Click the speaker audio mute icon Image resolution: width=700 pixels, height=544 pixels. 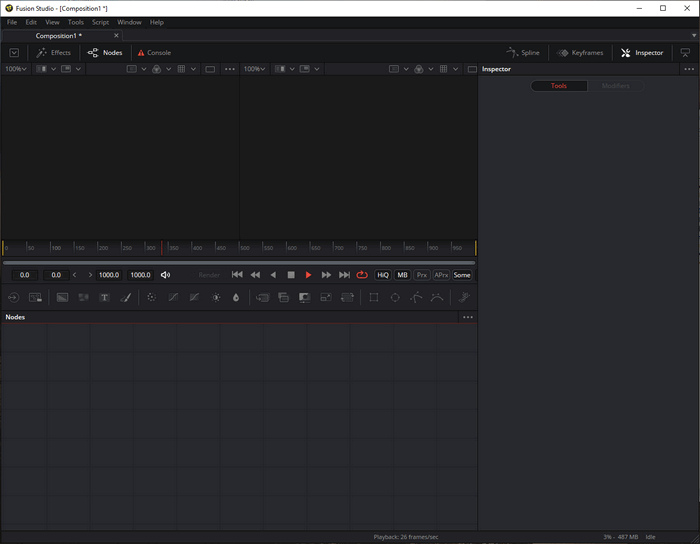[x=165, y=275]
